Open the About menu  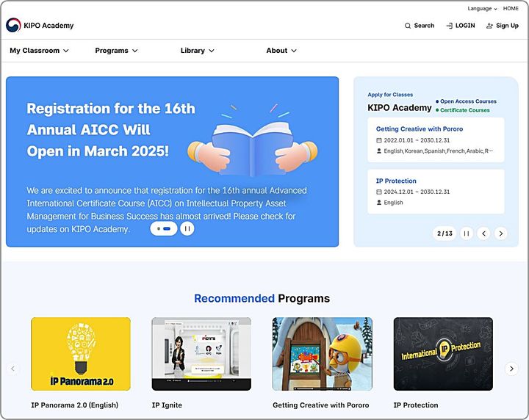click(x=281, y=51)
